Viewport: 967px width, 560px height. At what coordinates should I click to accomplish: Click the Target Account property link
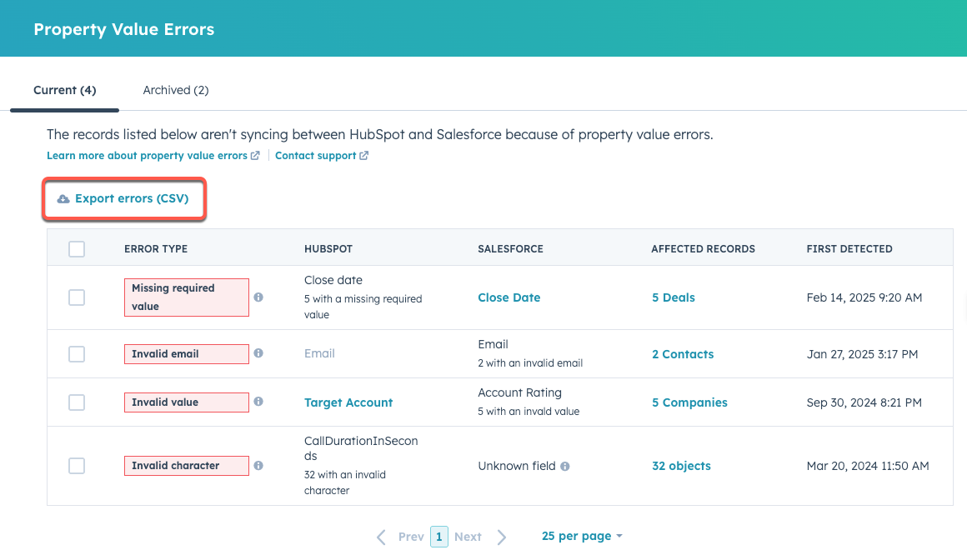point(348,402)
